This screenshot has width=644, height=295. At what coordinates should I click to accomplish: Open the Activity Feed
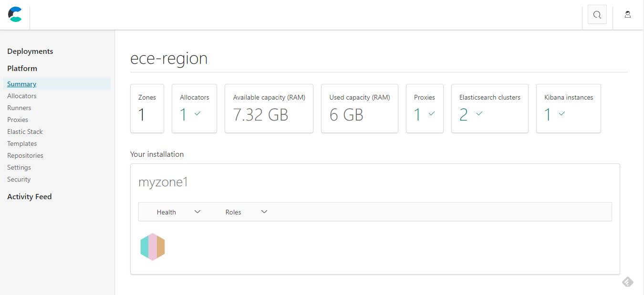(x=30, y=197)
